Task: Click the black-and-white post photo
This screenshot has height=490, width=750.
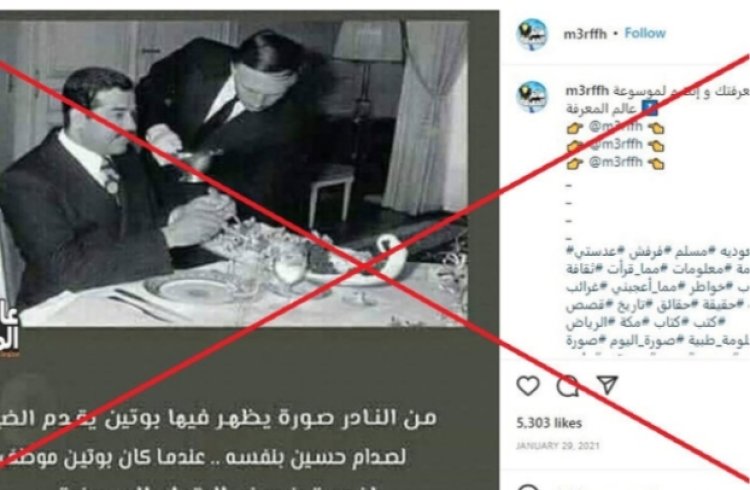Action: 233,173
